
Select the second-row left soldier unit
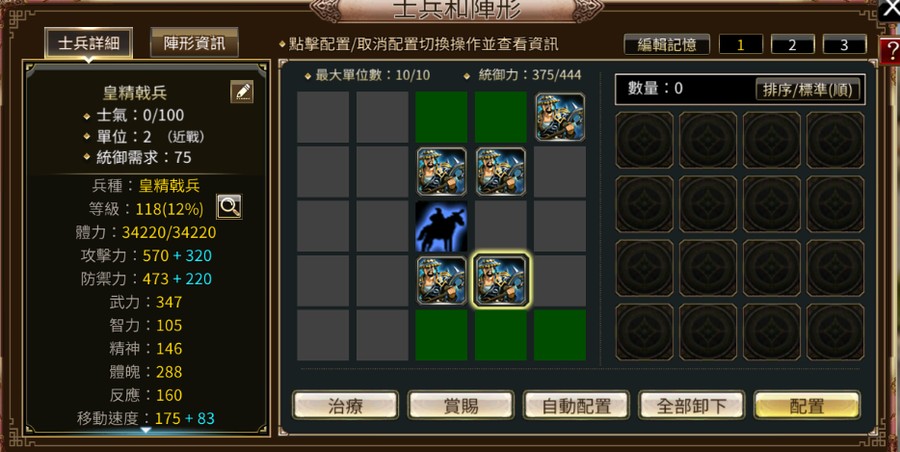[441, 172]
